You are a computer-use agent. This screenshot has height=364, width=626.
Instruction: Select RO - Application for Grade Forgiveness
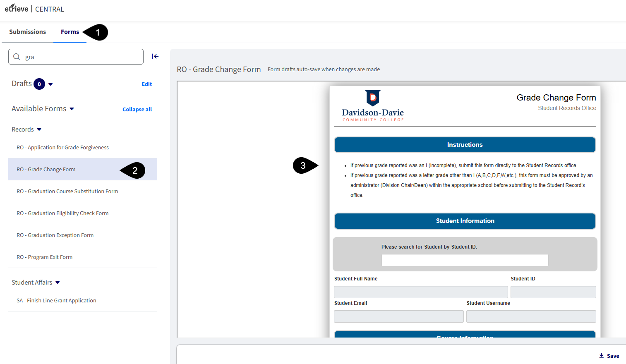[x=62, y=147]
